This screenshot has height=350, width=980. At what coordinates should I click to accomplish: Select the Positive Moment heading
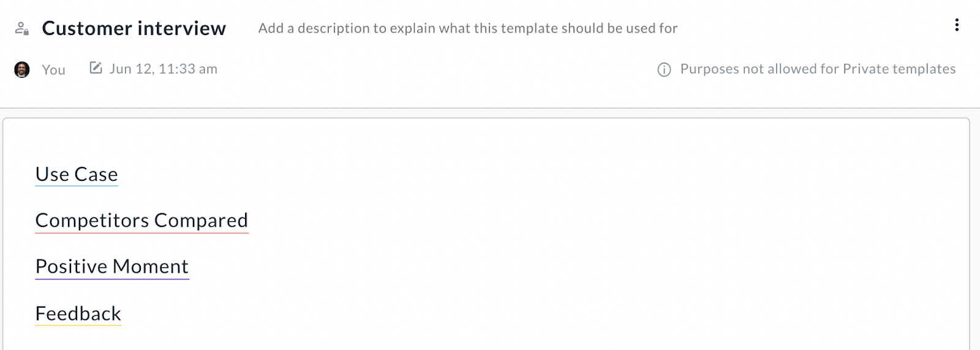[x=112, y=266]
